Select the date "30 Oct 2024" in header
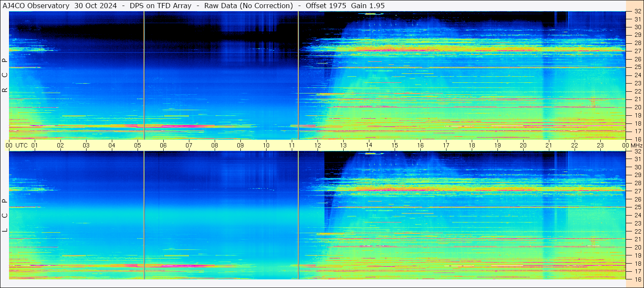 pos(96,6)
